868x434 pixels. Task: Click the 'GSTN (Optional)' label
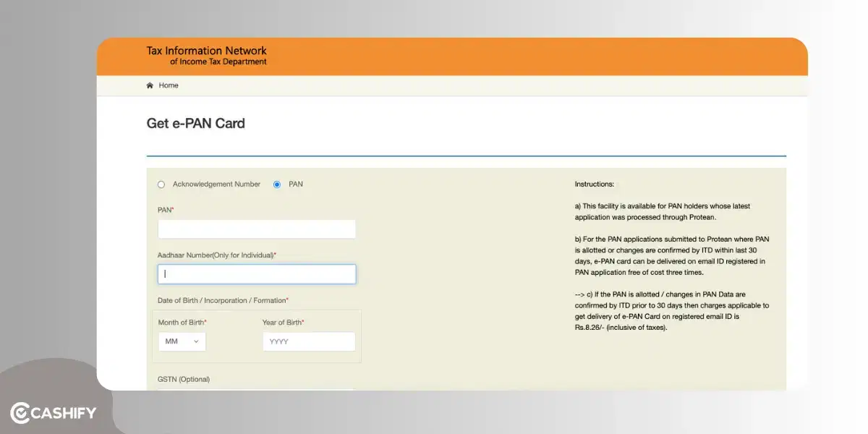pos(184,379)
